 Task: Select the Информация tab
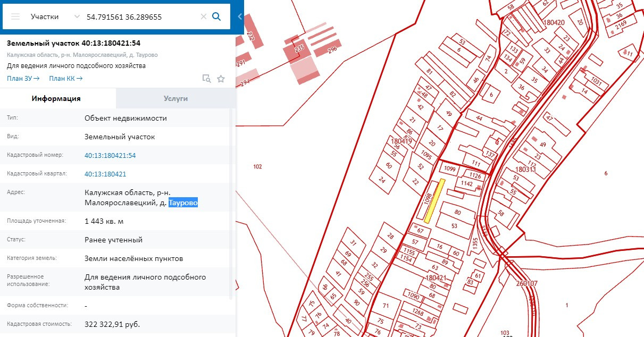pos(56,98)
